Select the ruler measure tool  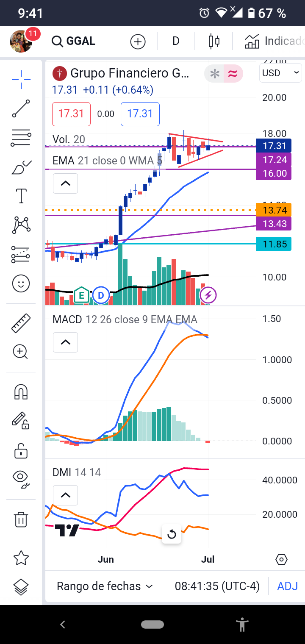[x=21, y=323]
